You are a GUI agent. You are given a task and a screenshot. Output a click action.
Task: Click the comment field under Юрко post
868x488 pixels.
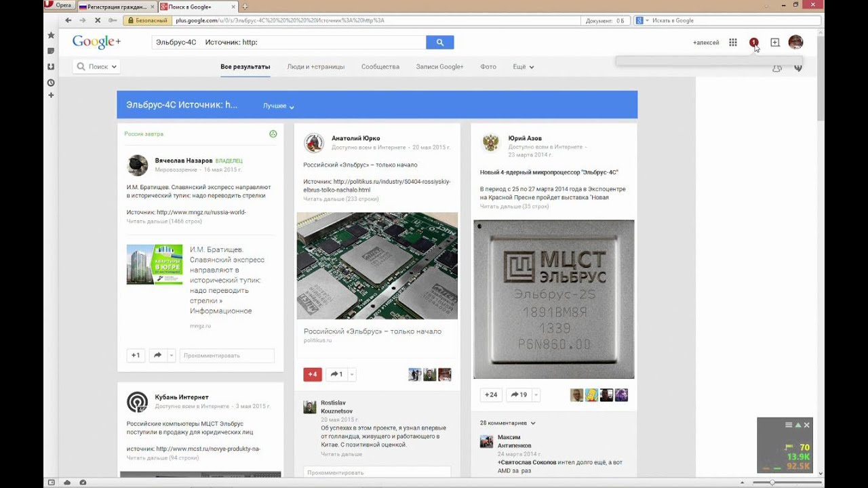click(377, 472)
